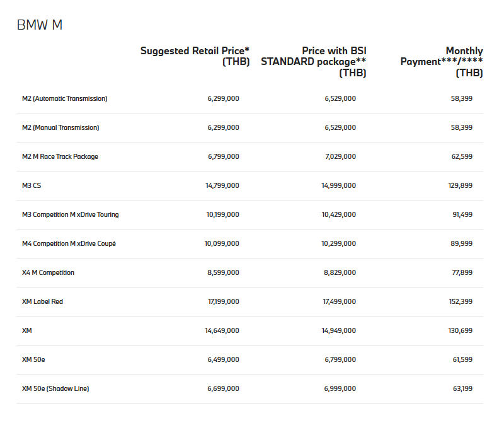This screenshot has height=425, width=504.
Task: Click the plain XM model name
Action: tap(27, 330)
